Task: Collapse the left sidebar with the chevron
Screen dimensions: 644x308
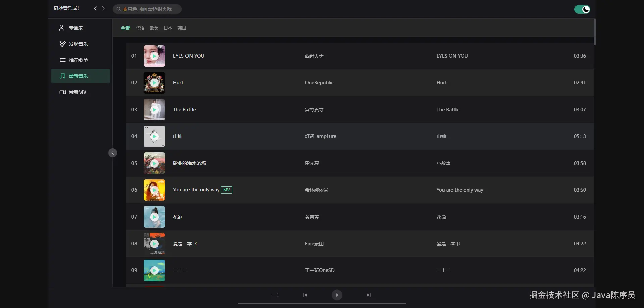Action: coord(113,153)
